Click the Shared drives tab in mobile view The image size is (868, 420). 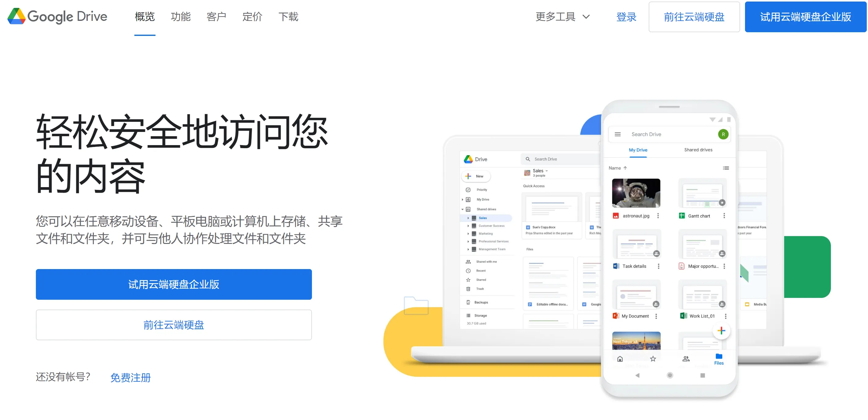point(698,149)
